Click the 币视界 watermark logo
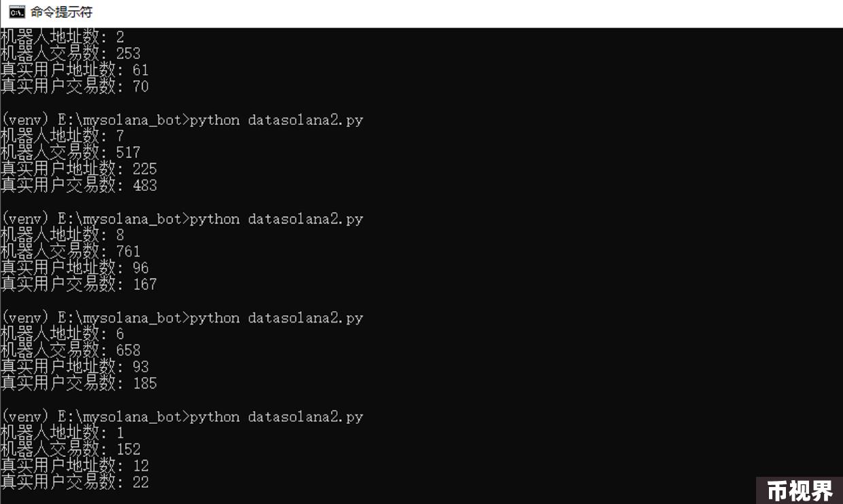 tap(800, 490)
